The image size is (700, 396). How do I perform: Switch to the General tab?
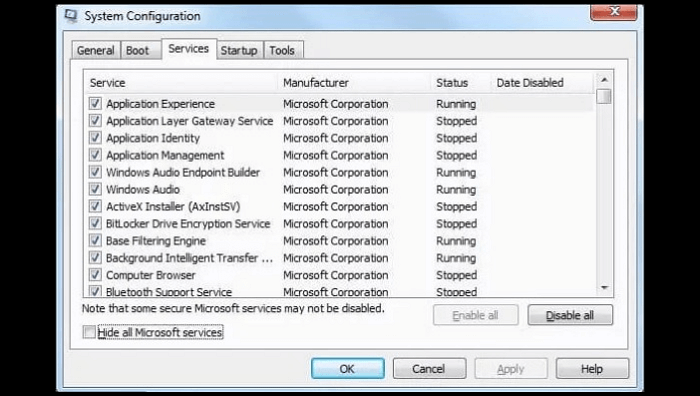coord(96,50)
